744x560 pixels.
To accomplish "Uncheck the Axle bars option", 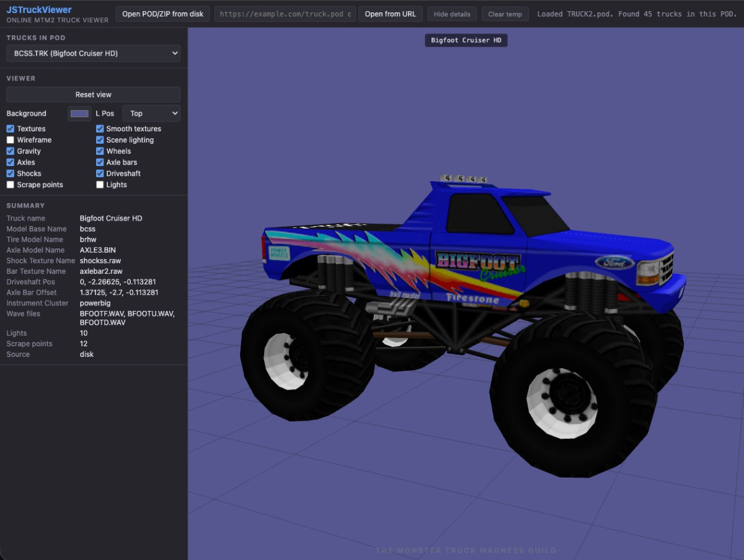I will click(x=100, y=162).
